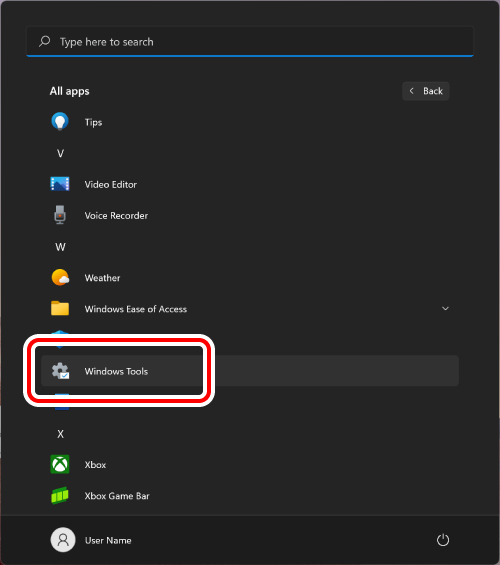
Task: Open the Xbox Game Bar icon
Action: [60, 495]
